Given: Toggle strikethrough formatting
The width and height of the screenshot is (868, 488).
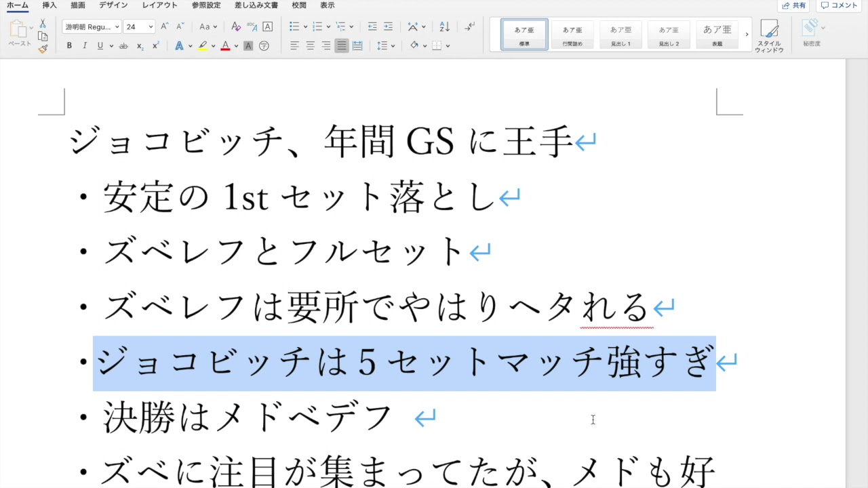Looking at the screenshot, I should pos(123,46).
